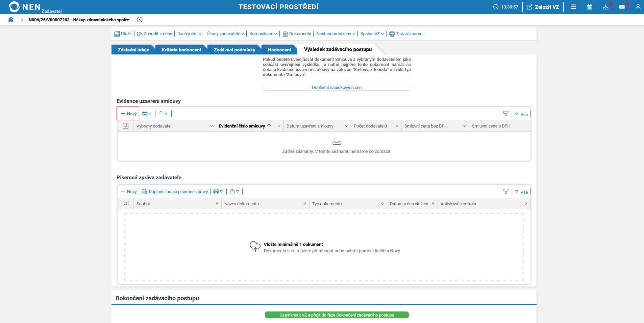
Task: Open the Hodnocení tab
Action: click(x=279, y=49)
